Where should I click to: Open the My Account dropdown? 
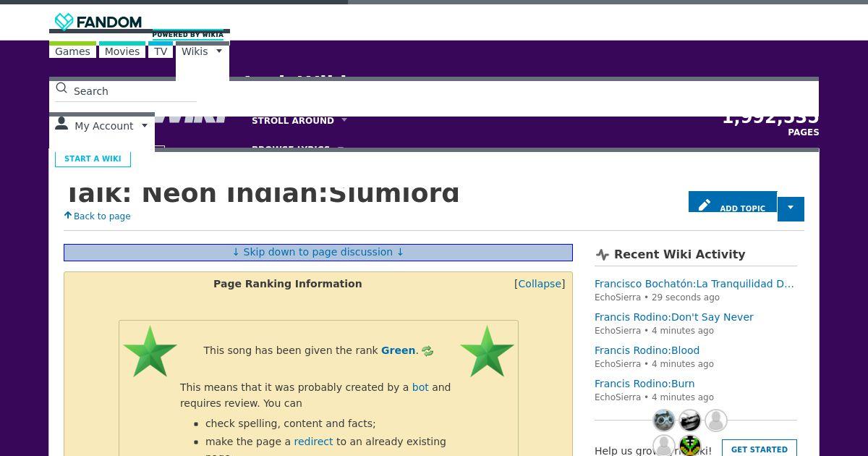click(102, 126)
